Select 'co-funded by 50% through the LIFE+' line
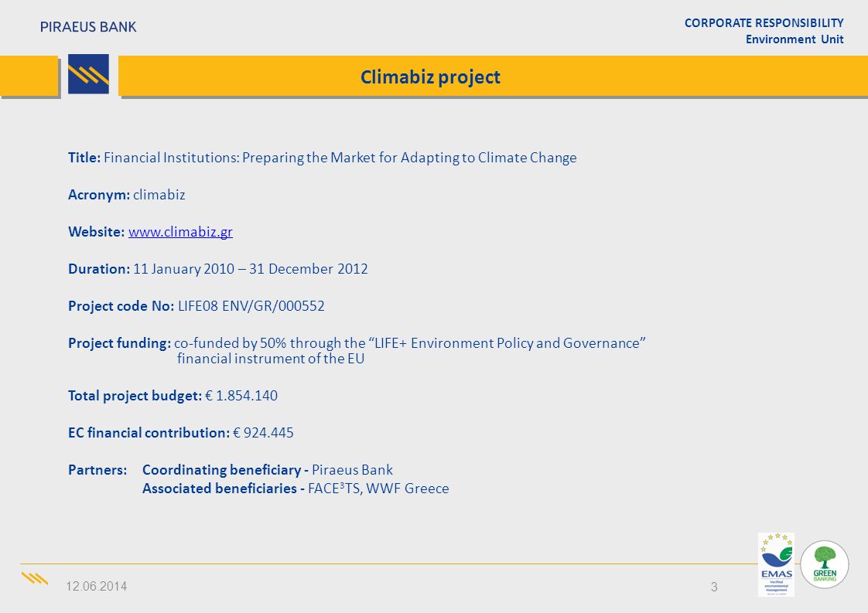Image resolution: width=868 pixels, height=613 pixels. [410, 343]
